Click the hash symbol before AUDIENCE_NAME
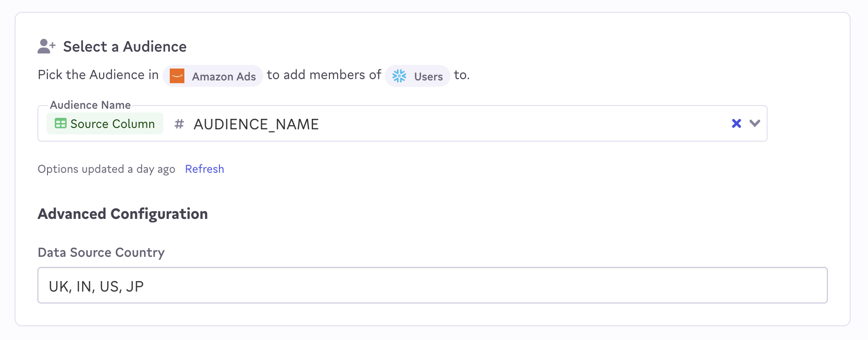This screenshot has width=868, height=340. tap(179, 124)
